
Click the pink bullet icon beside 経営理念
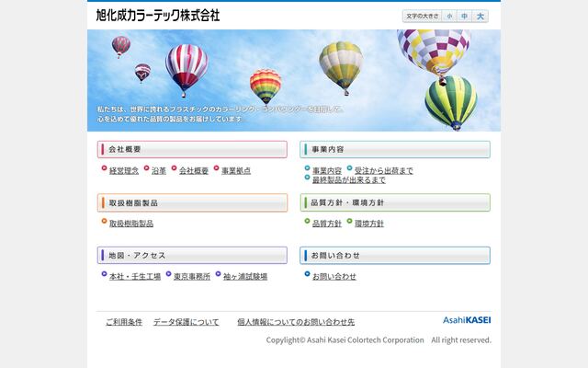tap(104, 168)
